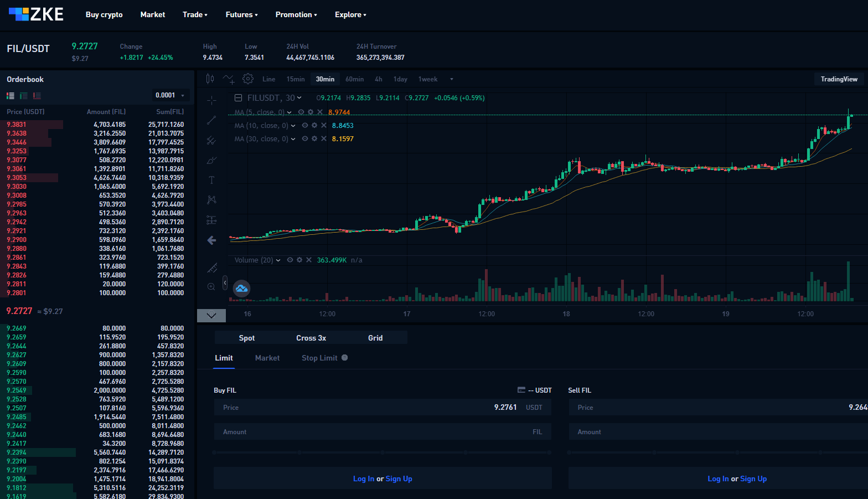Open orderbook precision dropdown showing 0.0001

170,95
